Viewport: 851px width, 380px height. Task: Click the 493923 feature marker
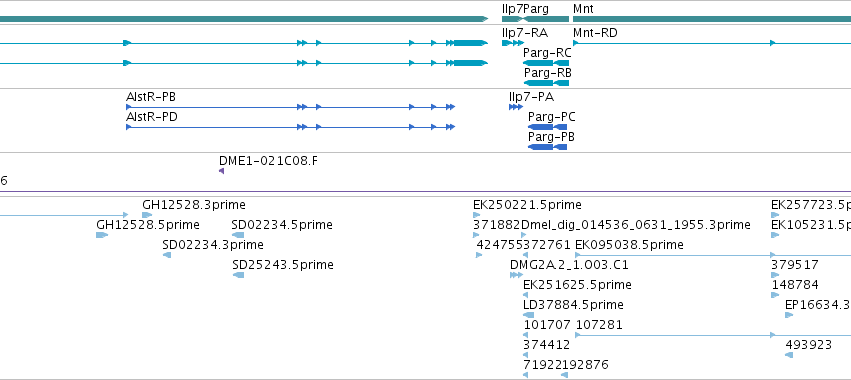789,355
